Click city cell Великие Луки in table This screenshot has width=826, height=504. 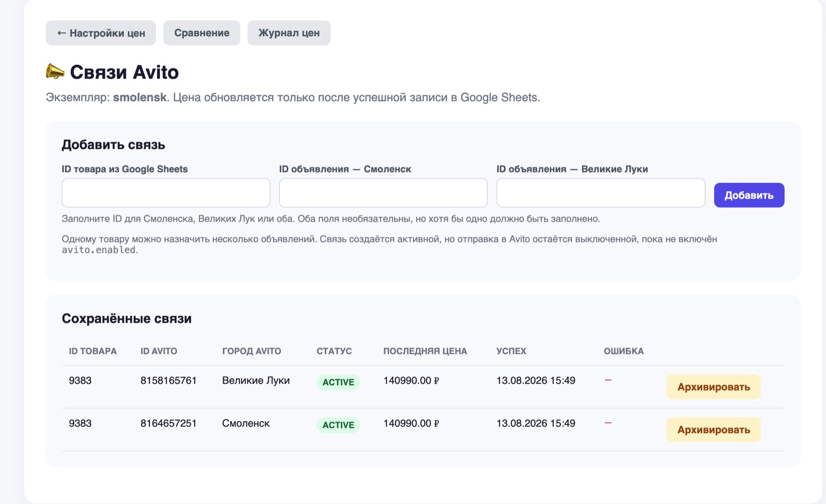coord(256,381)
